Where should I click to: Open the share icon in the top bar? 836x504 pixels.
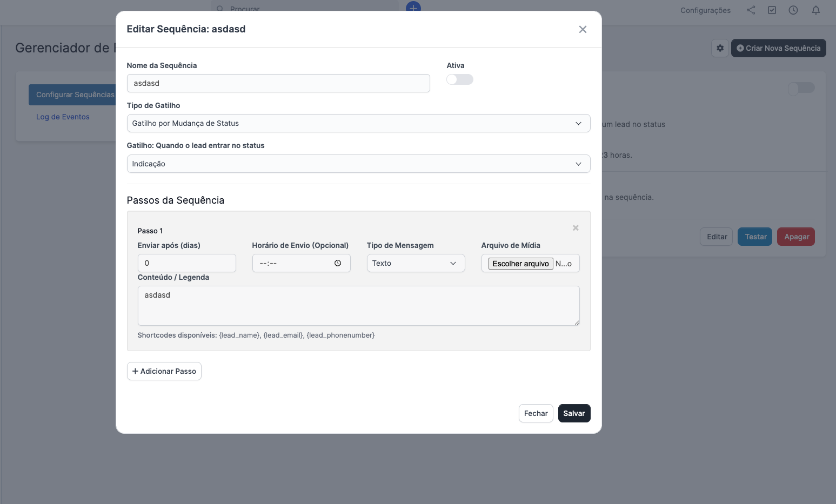click(x=750, y=10)
